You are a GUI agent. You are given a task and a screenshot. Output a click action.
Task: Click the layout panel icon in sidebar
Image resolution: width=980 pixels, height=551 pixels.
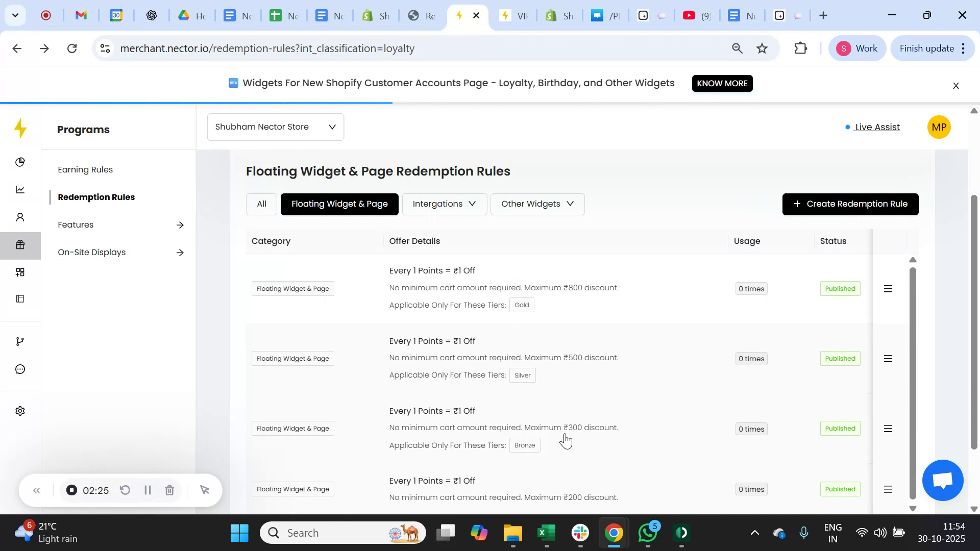click(x=20, y=298)
